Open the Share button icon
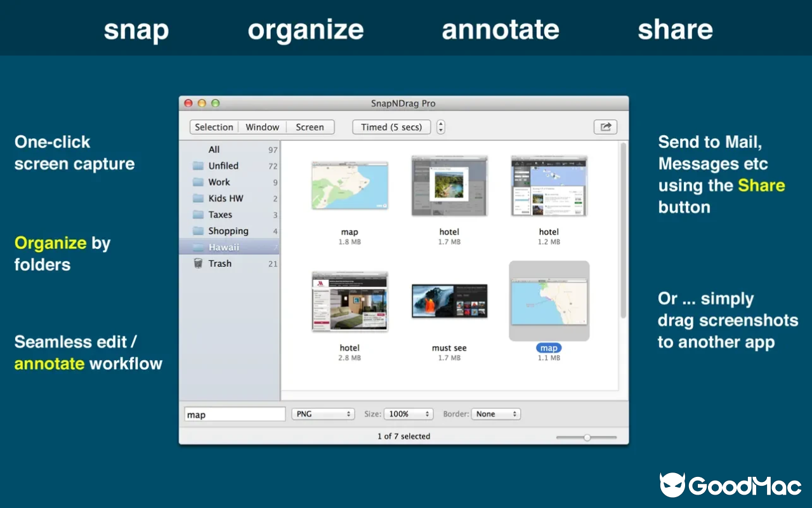812x508 pixels. coord(605,127)
